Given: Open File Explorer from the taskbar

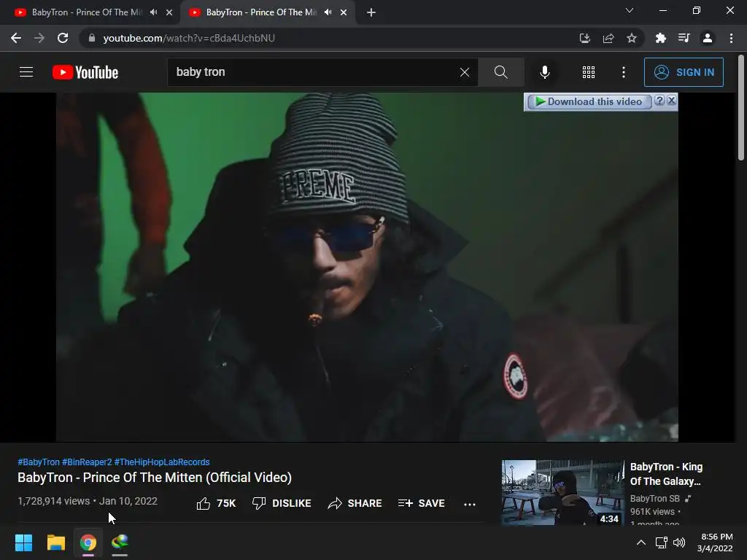Looking at the screenshot, I should coord(55,542).
